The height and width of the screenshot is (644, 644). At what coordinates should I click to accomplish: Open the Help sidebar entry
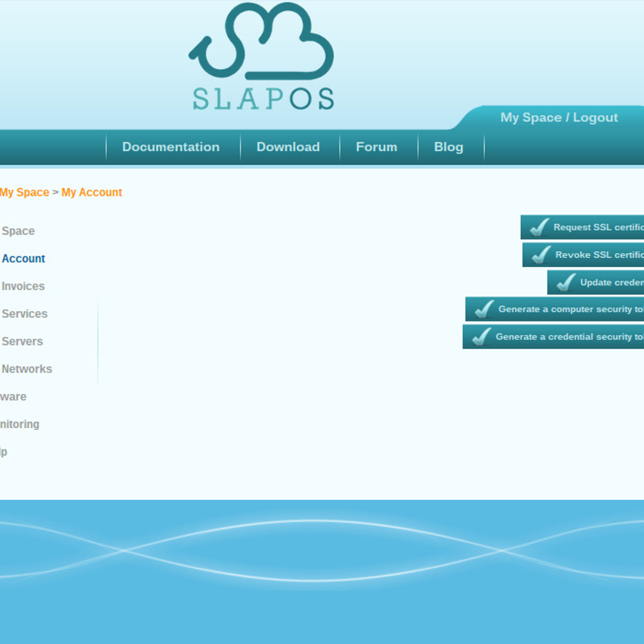tap(4, 452)
